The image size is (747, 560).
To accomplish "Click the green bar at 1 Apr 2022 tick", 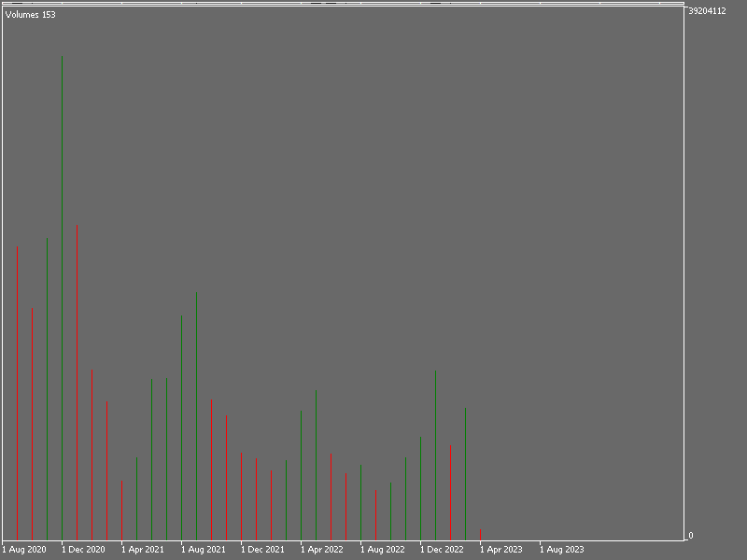I will (302, 475).
